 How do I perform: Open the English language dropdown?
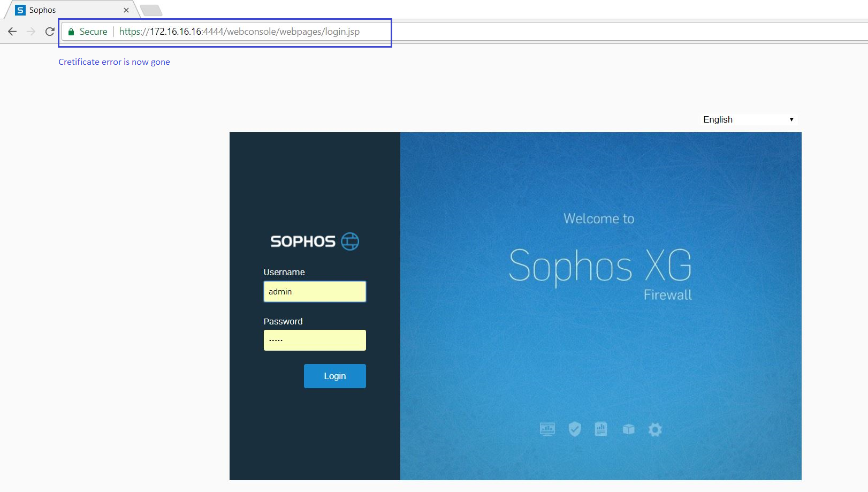pos(748,119)
